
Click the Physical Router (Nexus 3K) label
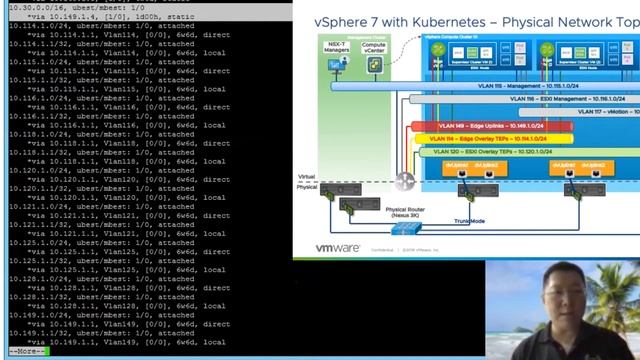point(405,212)
